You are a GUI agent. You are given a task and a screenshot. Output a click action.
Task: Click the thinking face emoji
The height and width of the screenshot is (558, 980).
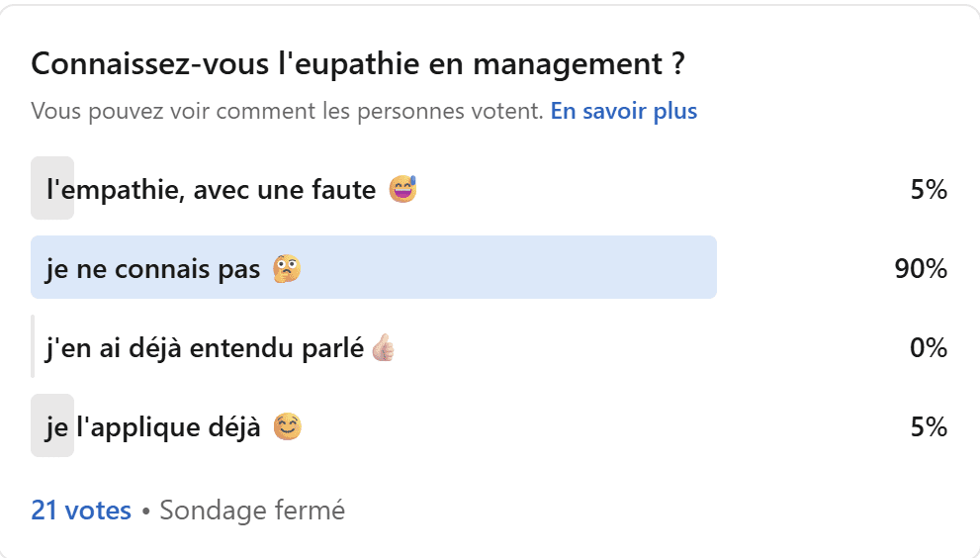point(288,267)
